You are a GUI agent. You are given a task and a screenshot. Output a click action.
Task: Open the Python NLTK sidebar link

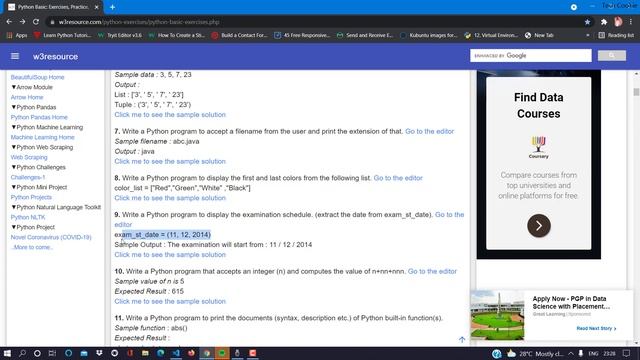[28, 217]
